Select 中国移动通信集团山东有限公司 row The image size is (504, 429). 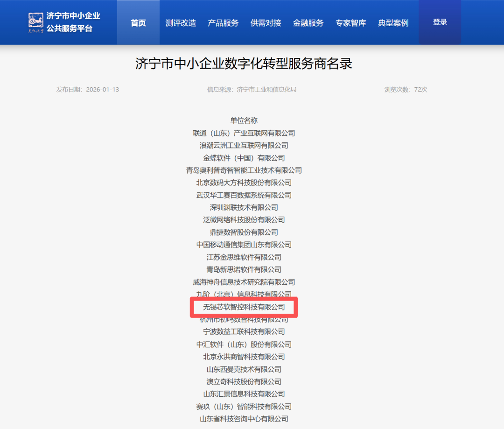(x=244, y=245)
